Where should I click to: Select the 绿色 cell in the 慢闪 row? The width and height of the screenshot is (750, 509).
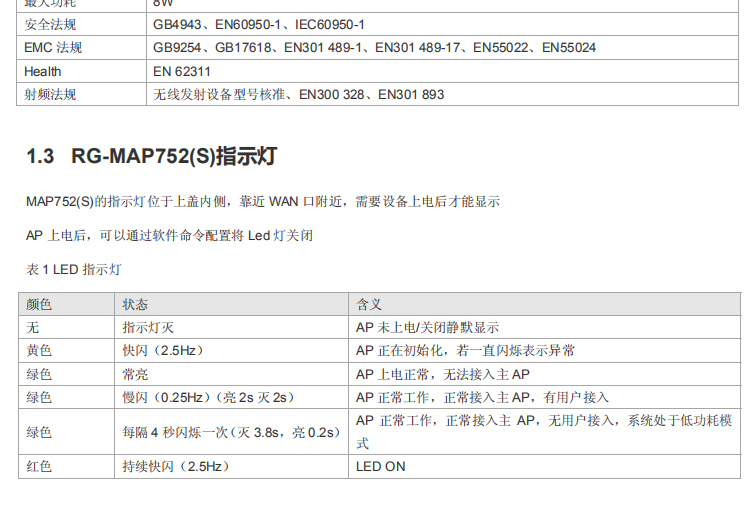point(66,397)
